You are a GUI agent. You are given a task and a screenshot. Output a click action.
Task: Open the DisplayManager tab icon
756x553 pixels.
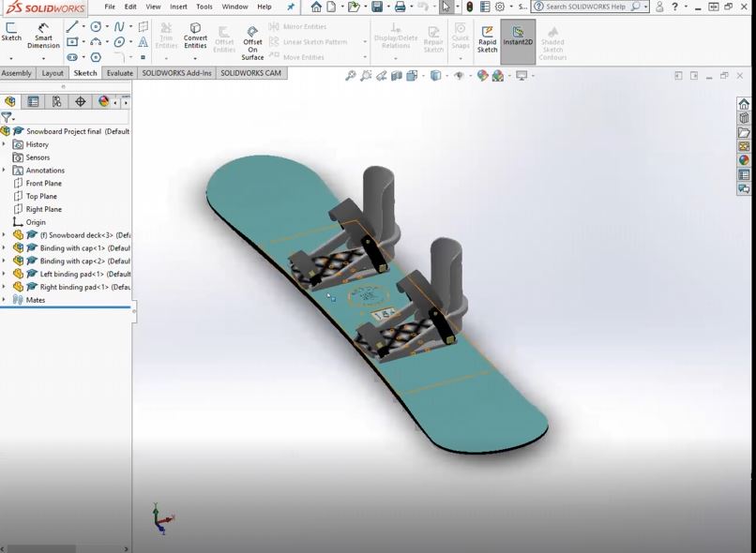click(103, 101)
